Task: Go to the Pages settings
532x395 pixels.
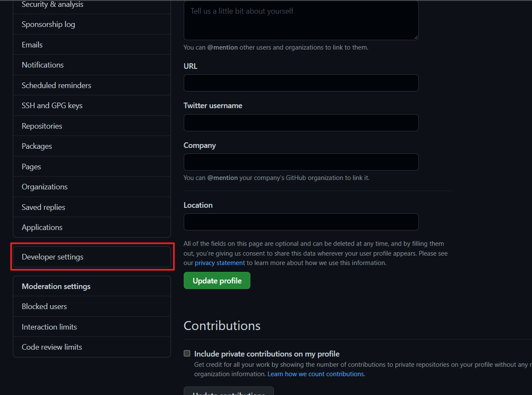Action: pyautogui.click(x=31, y=166)
